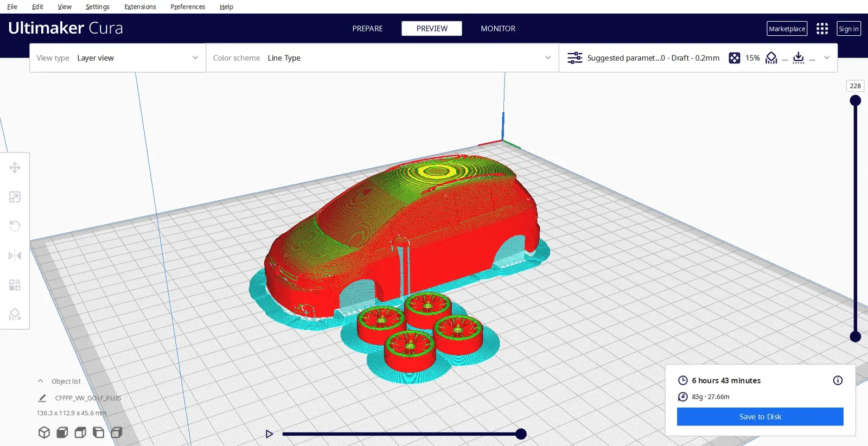Screen dimensions: 868x446
Task: Open the File menu
Action: click(12, 7)
